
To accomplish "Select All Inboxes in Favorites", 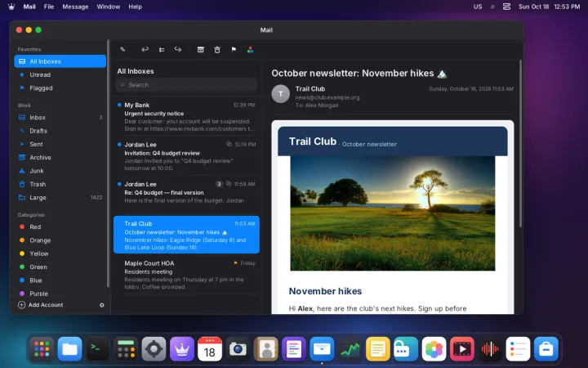I will pyautogui.click(x=60, y=61).
